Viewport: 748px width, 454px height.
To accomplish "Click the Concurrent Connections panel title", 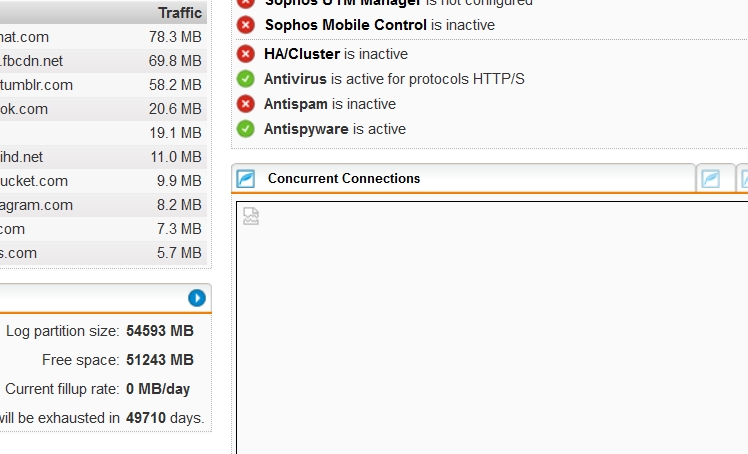I will pyautogui.click(x=344, y=178).
